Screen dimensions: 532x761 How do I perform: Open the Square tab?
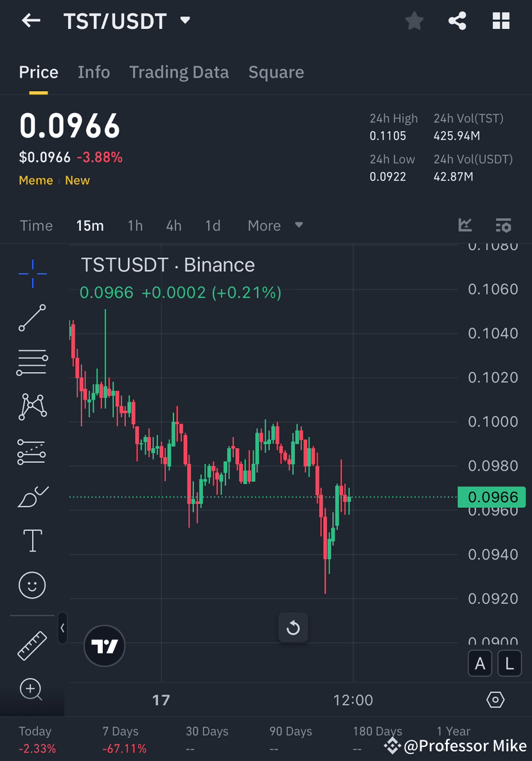(276, 72)
